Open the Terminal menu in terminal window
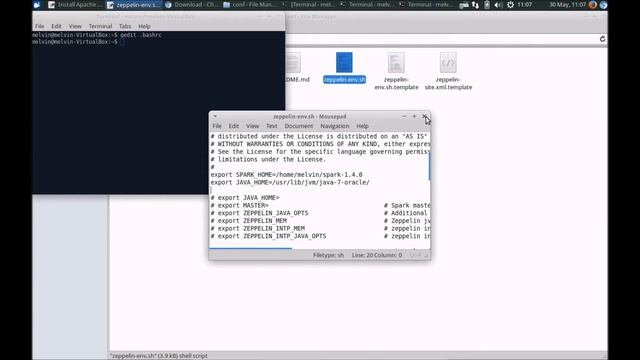The height and width of the screenshot is (360, 640). pos(100,26)
